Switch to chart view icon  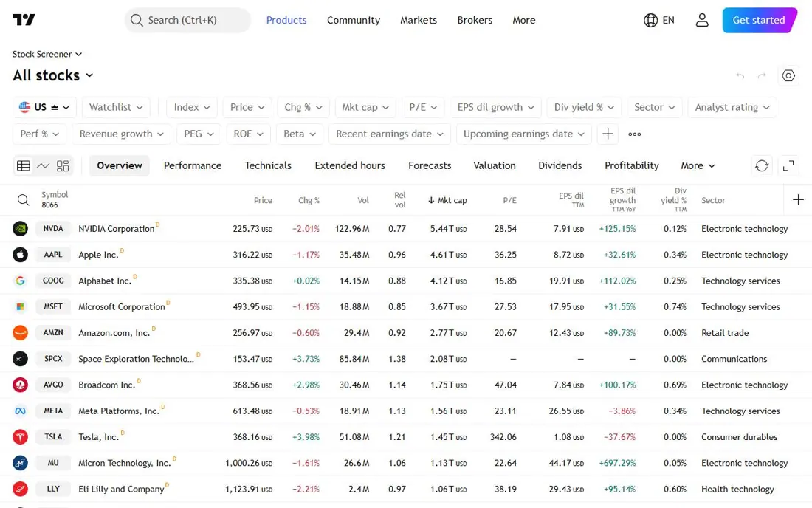pyautogui.click(x=43, y=165)
